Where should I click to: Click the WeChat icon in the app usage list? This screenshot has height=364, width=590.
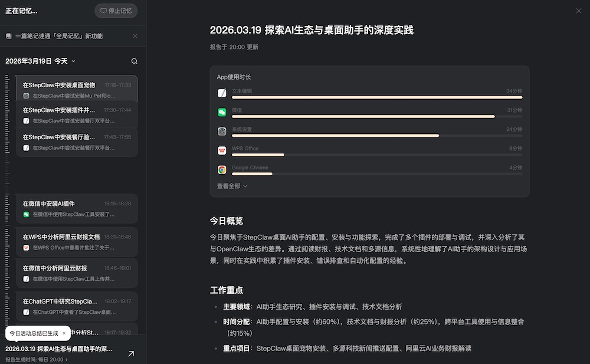222,112
